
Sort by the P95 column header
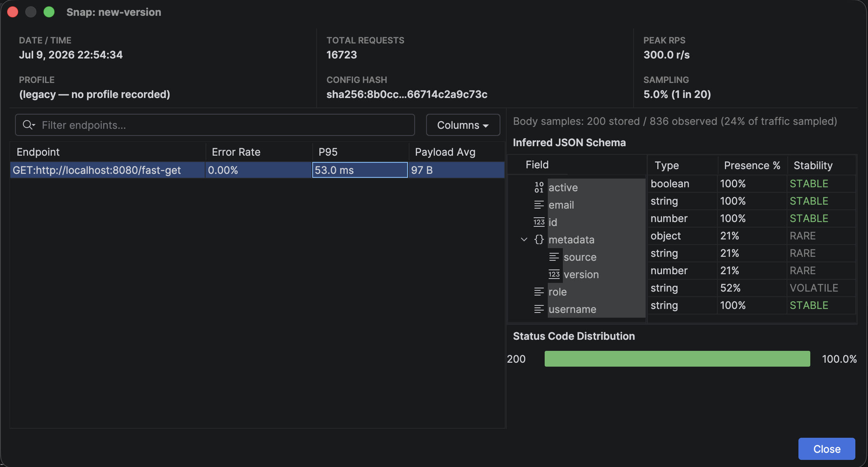[360, 152]
